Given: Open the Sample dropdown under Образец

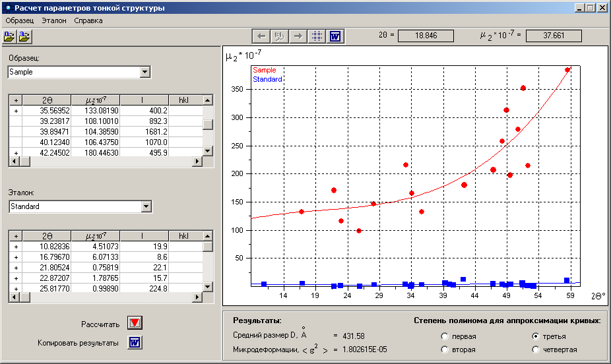Looking at the screenshot, I should click(145, 72).
